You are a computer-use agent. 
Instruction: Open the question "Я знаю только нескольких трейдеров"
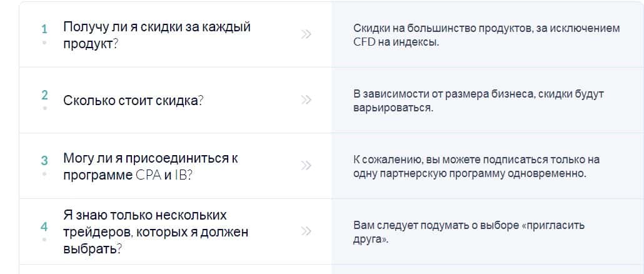(x=156, y=231)
